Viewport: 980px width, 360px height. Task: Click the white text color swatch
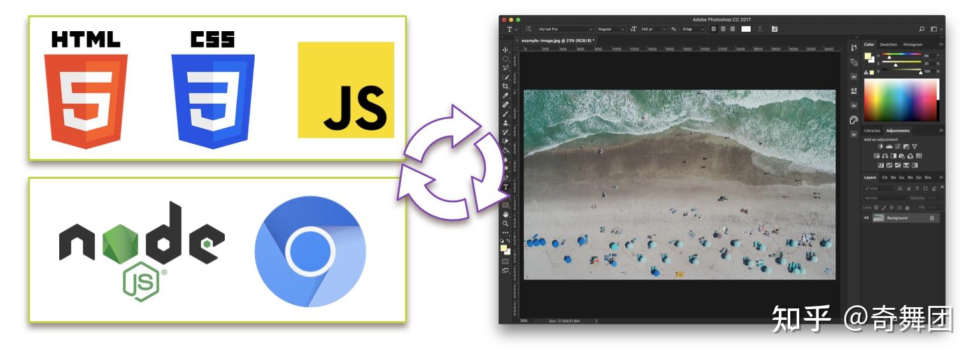pos(746,29)
